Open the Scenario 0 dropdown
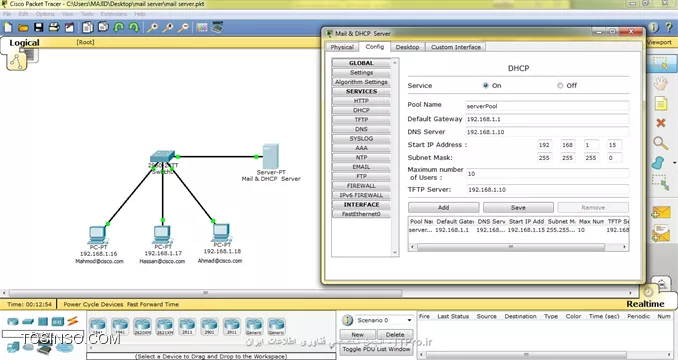This screenshot has width=678, height=360. [384, 320]
